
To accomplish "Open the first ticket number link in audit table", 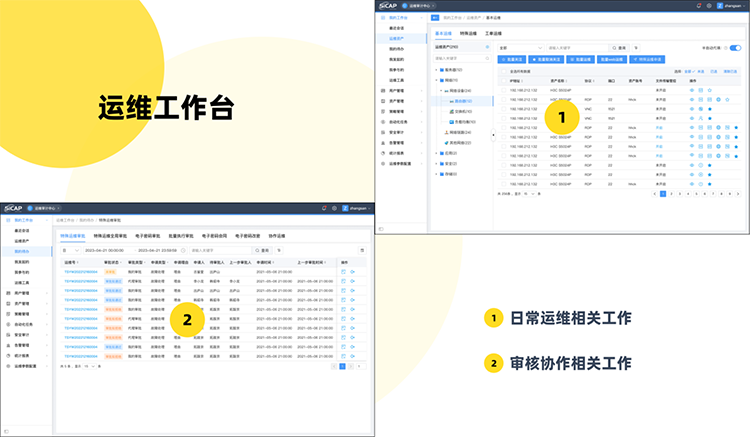I will [78, 271].
